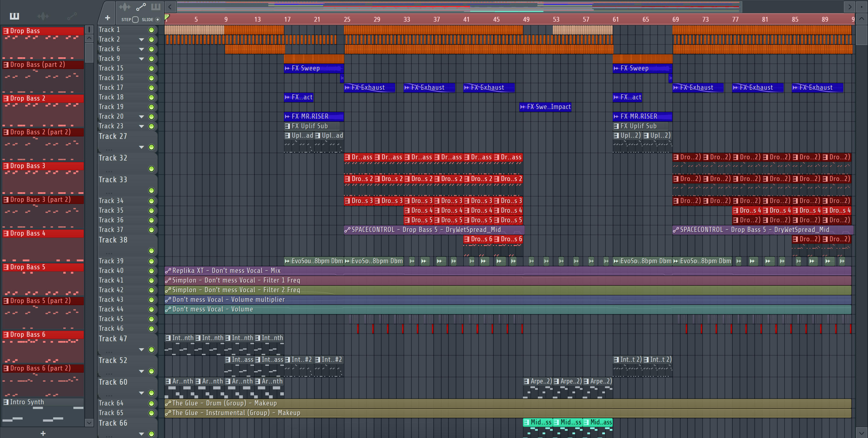Show pattern clips in picker panel
Viewport: 868px width, 438px height.
[14, 16]
